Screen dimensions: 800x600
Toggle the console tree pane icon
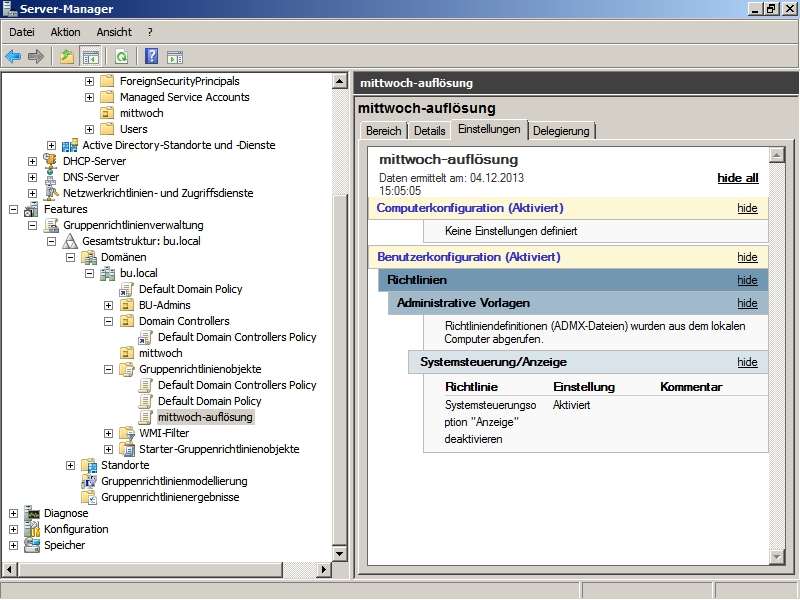[x=90, y=56]
